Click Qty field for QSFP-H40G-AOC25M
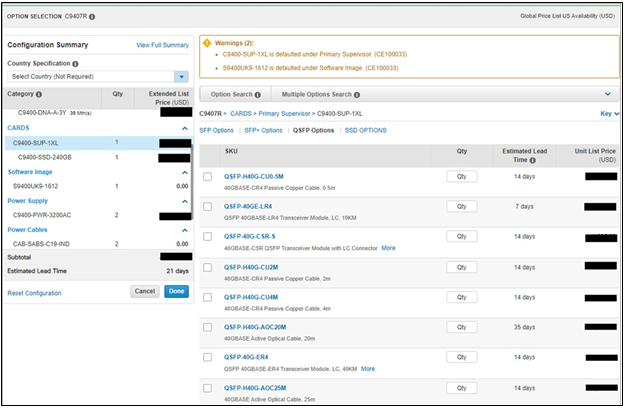This screenshot has height=408, width=624. point(462,388)
